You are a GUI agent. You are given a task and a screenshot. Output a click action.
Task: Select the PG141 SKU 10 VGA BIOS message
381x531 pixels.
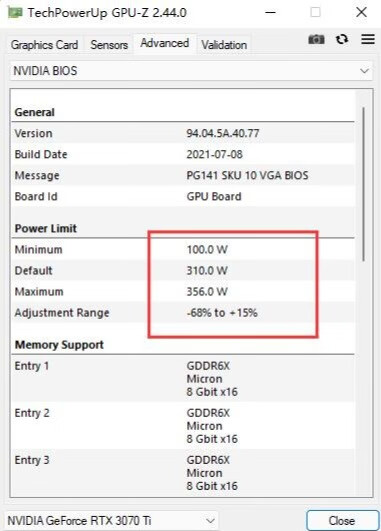(x=248, y=175)
